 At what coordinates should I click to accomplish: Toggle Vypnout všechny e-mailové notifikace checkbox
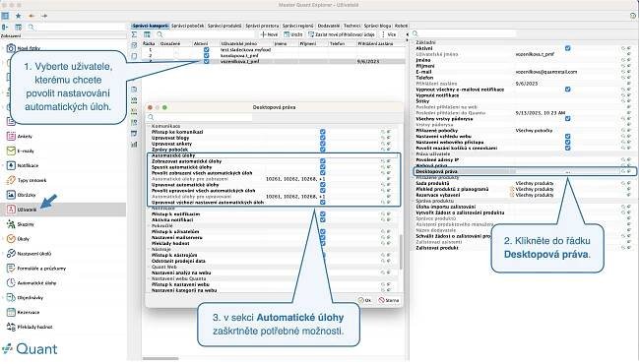coord(568,90)
